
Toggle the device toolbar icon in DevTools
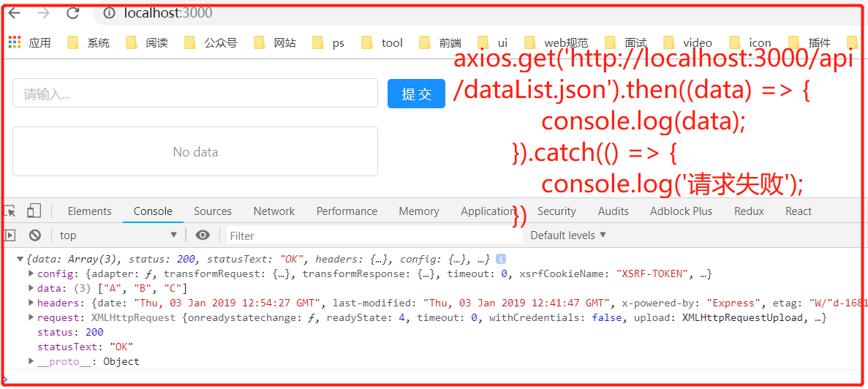click(x=34, y=211)
